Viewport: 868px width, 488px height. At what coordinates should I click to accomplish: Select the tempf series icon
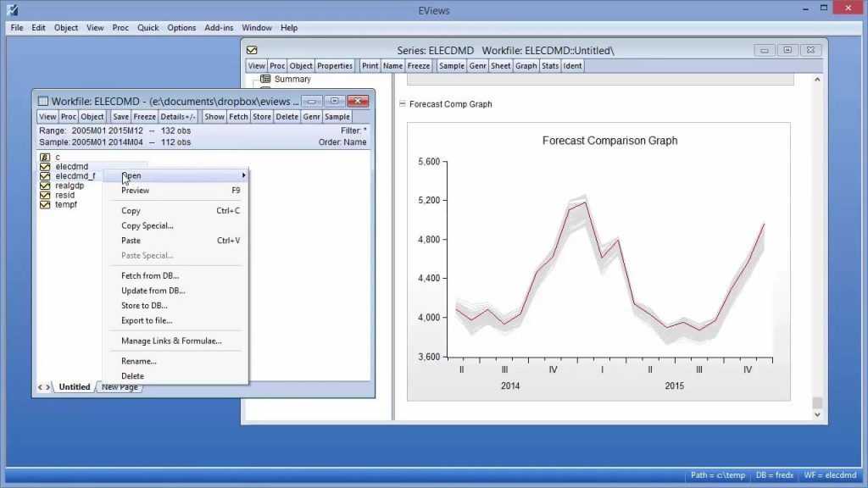point(45,204)
